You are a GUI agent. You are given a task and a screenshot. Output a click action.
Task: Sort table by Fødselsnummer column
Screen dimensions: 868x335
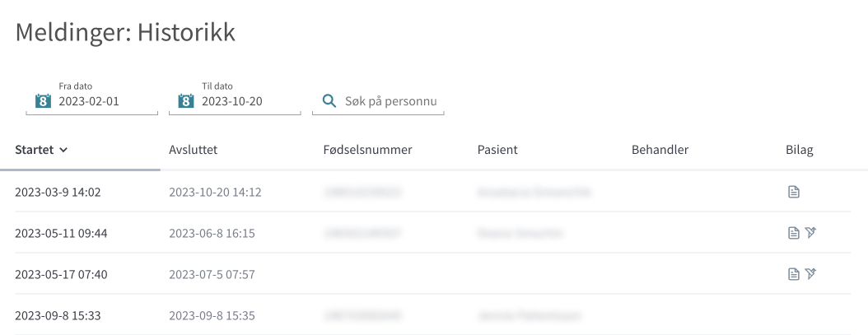(x=367, y=150)
